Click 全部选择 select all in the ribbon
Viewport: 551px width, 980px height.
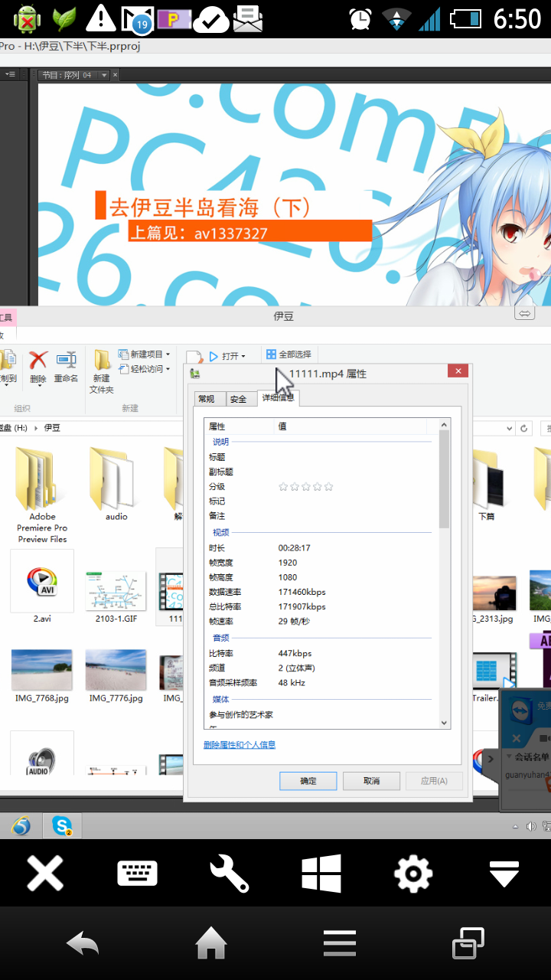[289, 354]
